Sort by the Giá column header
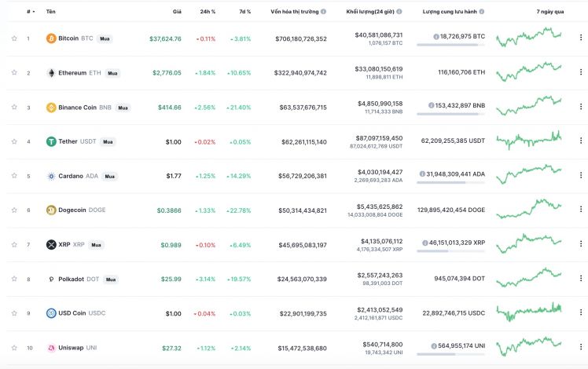 [x=177, y=12]
